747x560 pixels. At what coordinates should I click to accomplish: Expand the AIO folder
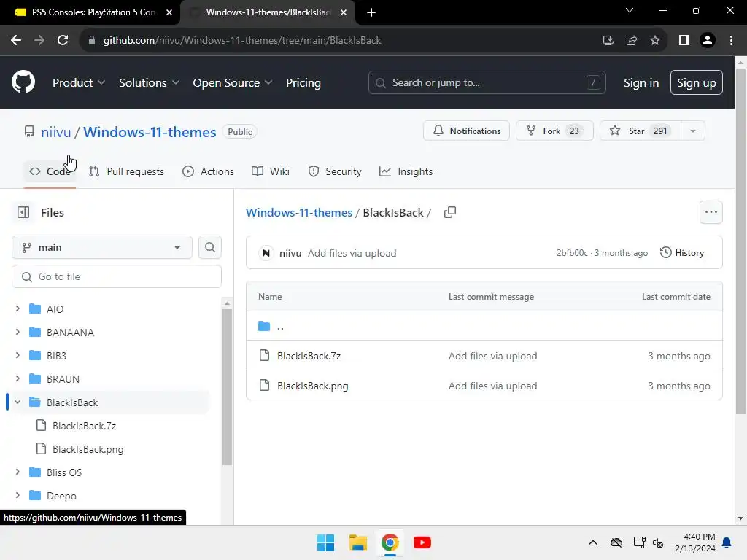(x=18, y=308)
